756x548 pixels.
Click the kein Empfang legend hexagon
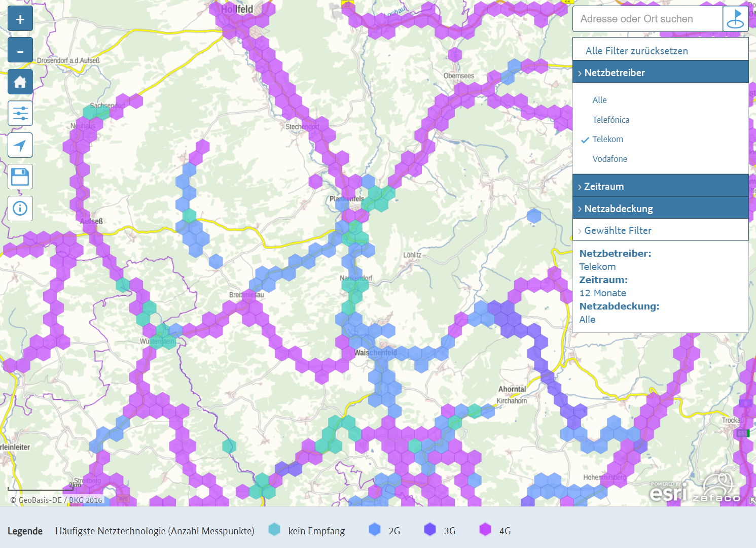coord(274,530)
